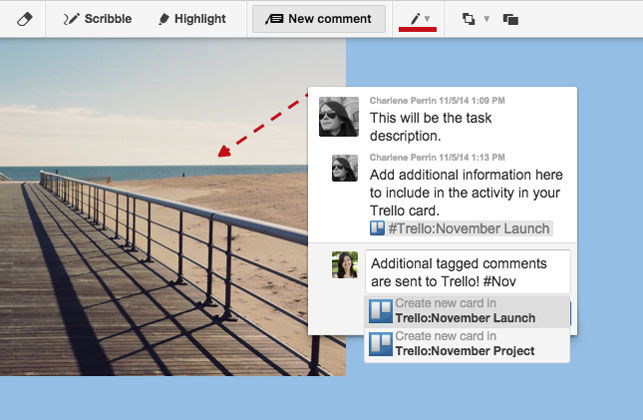Click the New comment button
643x420 pixels.
[319, 19]
